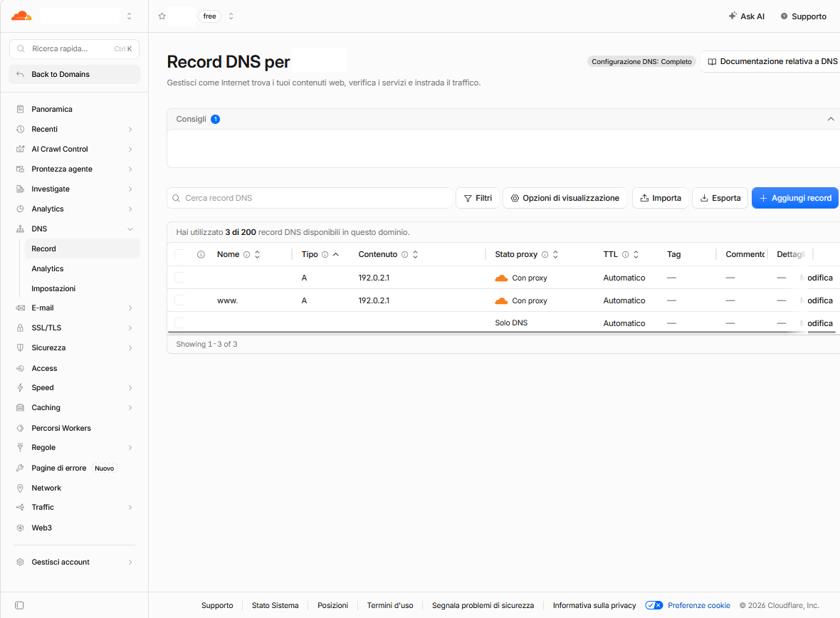Click the info icon next to Tipo column
This screenshot has height=618, width=840.
click(325, 255)
